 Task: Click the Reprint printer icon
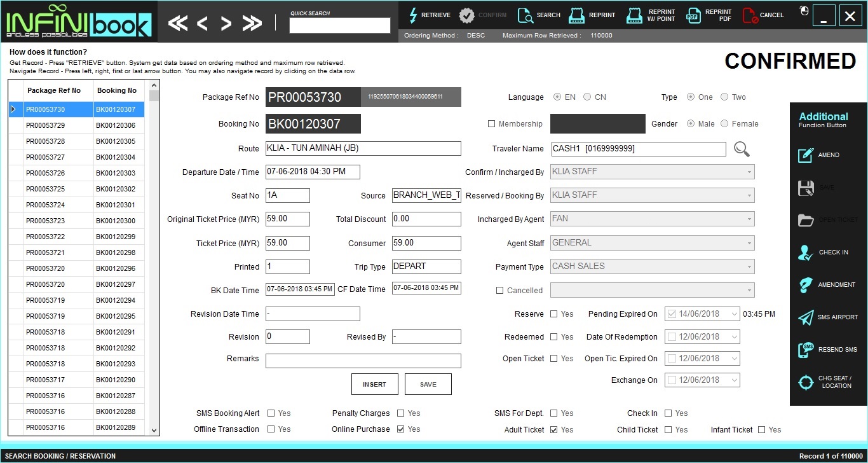[576, 15]
